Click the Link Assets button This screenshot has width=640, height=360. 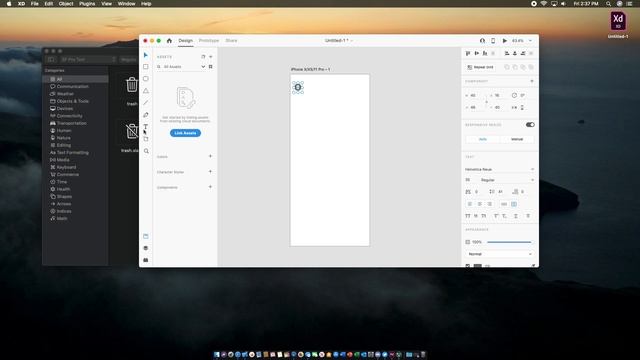click(x=185, y=133)
